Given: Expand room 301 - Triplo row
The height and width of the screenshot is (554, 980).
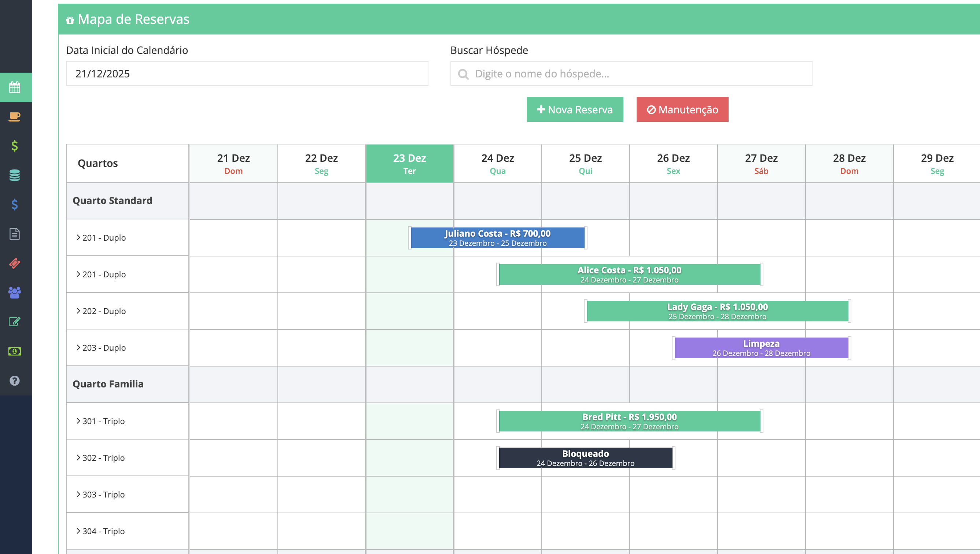Looking at the screenshot, I should (x=78, y=421).
